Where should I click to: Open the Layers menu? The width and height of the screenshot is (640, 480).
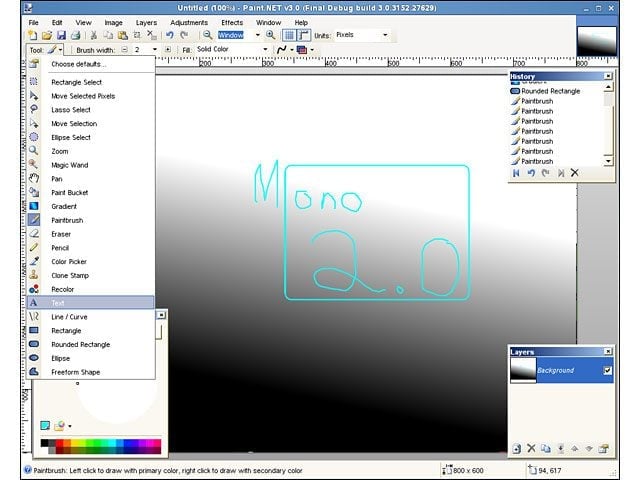(146, 22)
